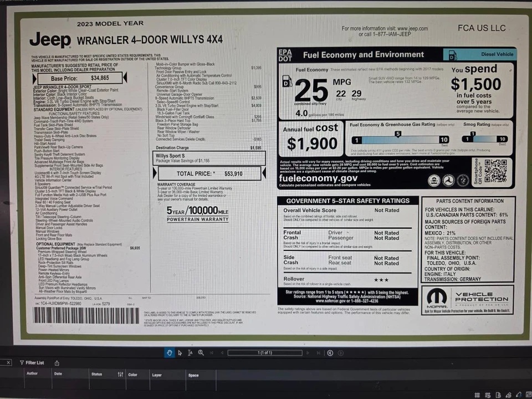Go to first page arrow
This screenshot has width=532, height=399.
211,353
